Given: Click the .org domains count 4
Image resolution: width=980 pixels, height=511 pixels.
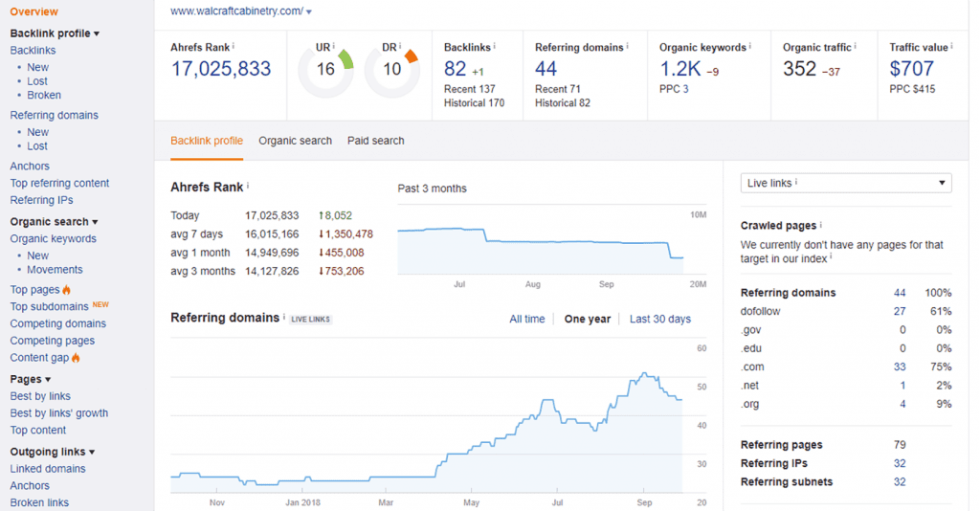Looking at the screenshot, I should [902, 404].
